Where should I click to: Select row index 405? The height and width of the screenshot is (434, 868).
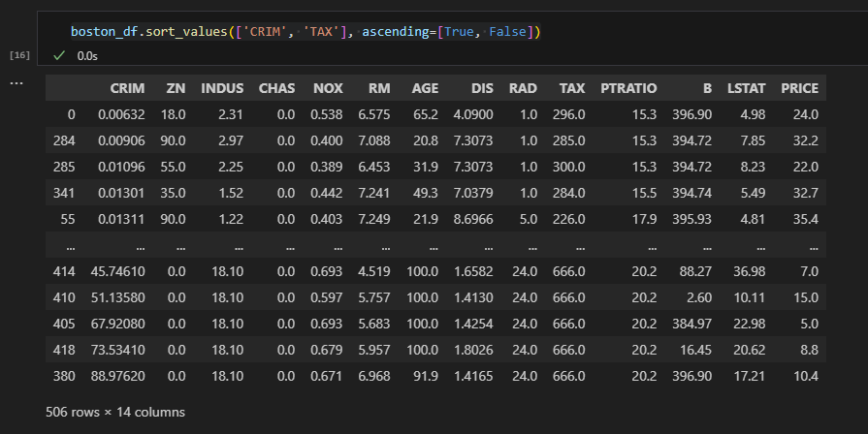click(x=64, y=324)
